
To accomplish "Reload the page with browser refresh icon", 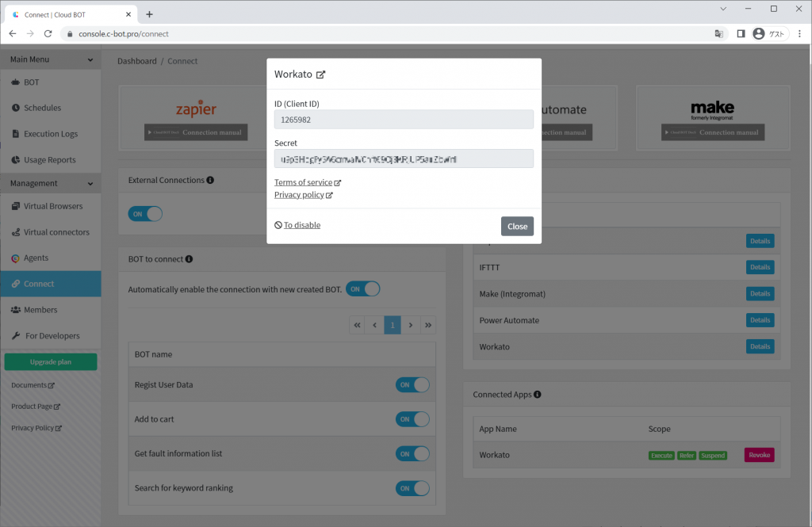I will click(x=48, y=33).
